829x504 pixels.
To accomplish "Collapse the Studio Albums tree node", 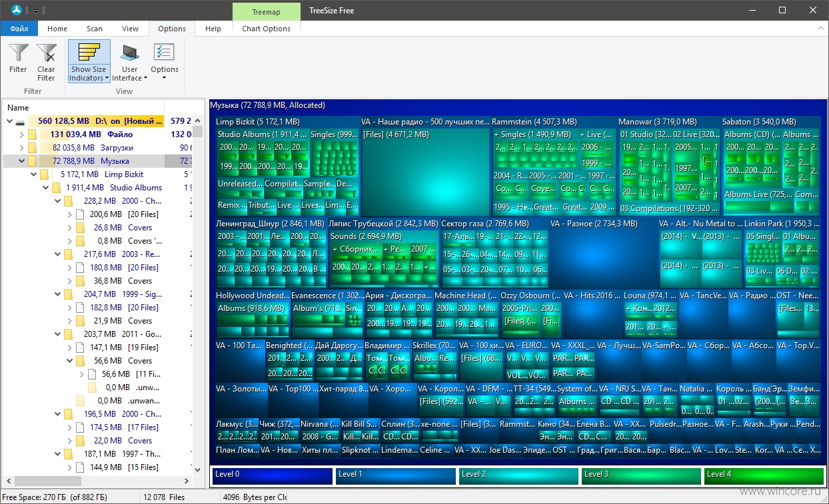I will (45, 188).
